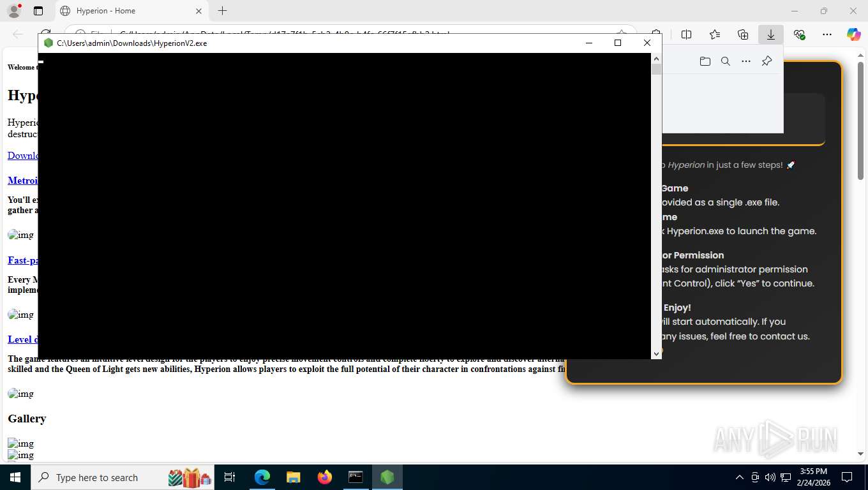
Task: Maximize the HyperionV2.exe console window
Action: [x=618, y=43]
